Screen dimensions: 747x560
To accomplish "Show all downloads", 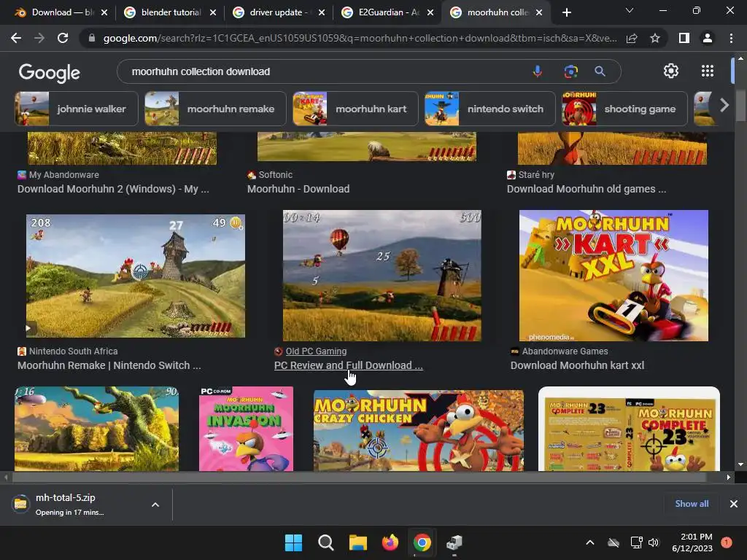I will (x=692, y=504).
